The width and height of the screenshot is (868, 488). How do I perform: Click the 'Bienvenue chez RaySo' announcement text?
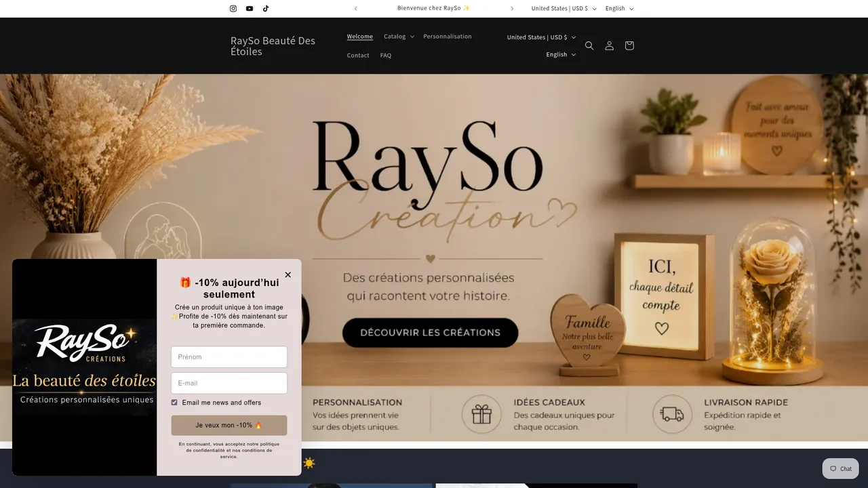(434, 9)
